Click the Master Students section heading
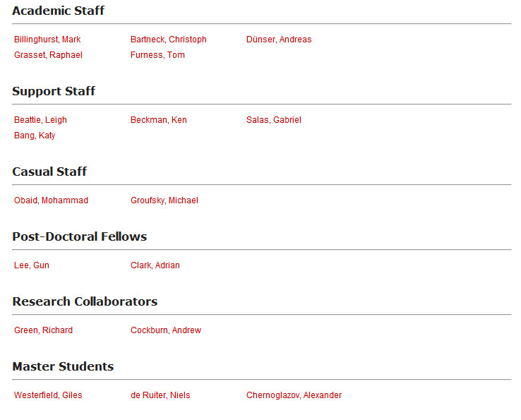The height and width of the screenshot is (420, 521). coord(63,366)
